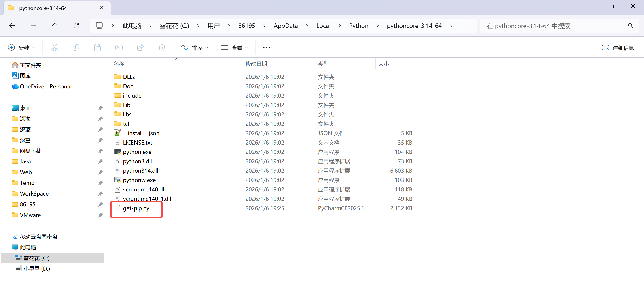
Task: Unpin the WorkSpace folder pin icon
Action: pos(100,194)
